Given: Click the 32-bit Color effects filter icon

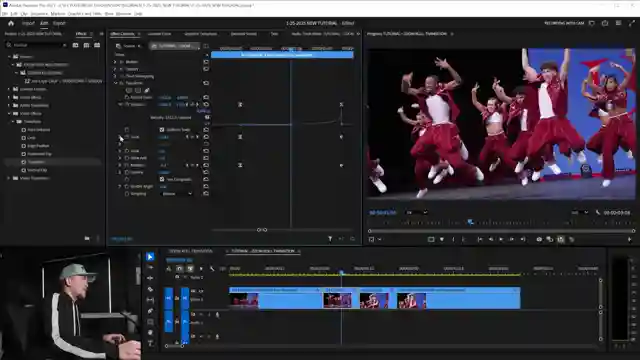Looking at the screenshot, I should pos(86,45).
